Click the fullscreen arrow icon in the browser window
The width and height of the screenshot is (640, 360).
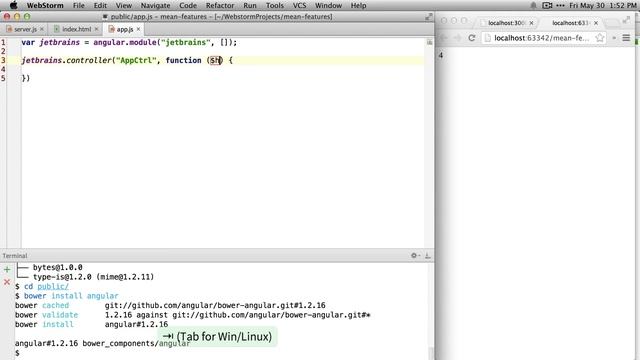click(x=627, y=20)
